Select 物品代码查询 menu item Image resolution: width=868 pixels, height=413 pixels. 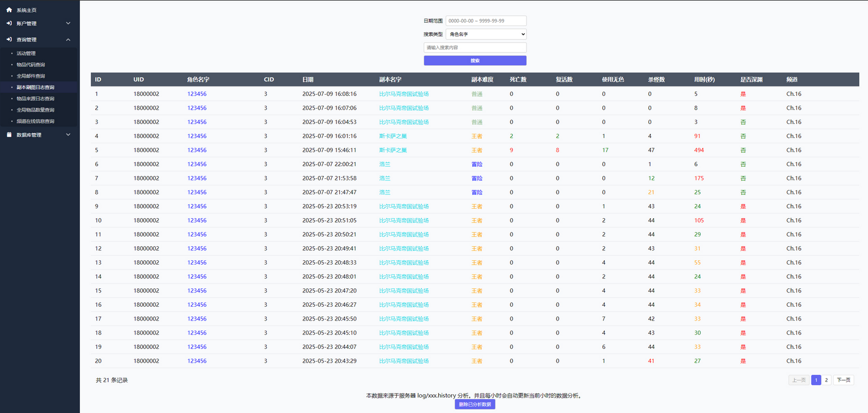tap(30, 65)
